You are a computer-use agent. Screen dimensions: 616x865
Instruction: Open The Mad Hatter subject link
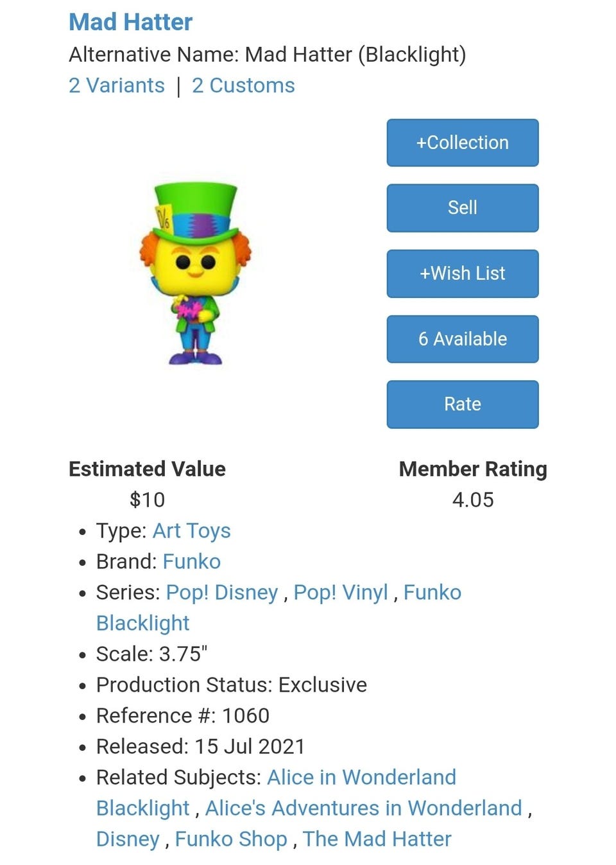[377, 839]
